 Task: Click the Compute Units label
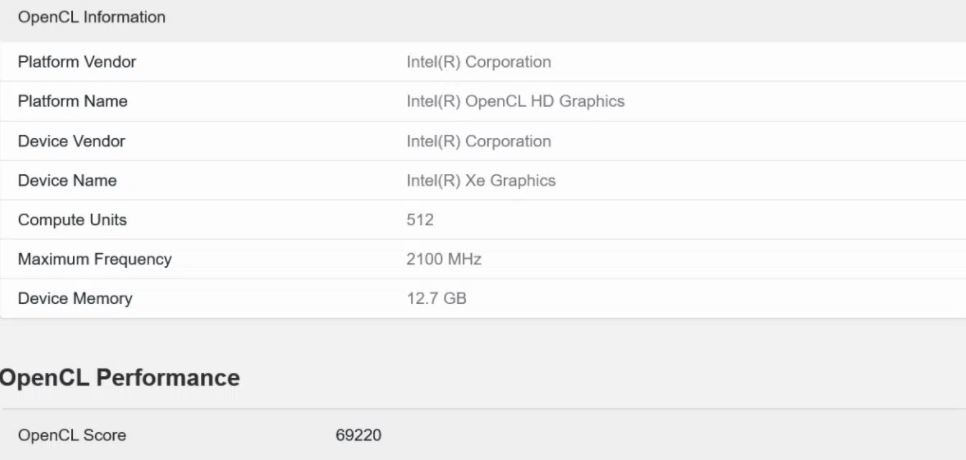tap(72, 220)
